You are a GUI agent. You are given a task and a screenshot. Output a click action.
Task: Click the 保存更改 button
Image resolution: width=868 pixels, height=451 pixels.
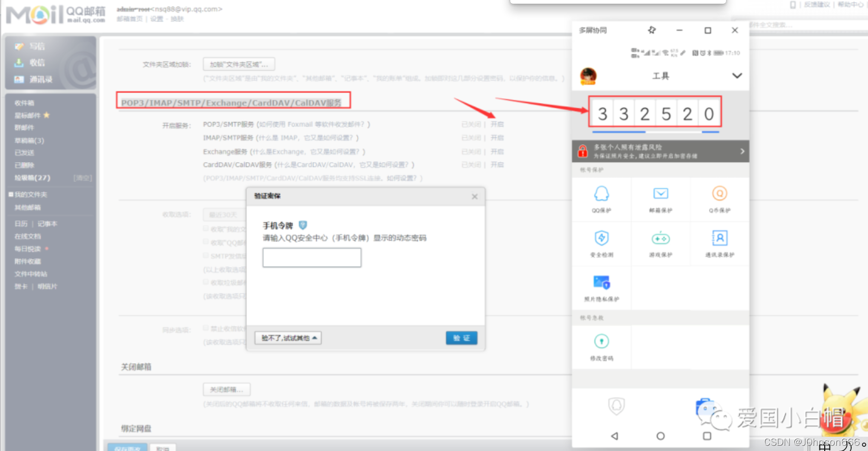click(x=128, y=447)
